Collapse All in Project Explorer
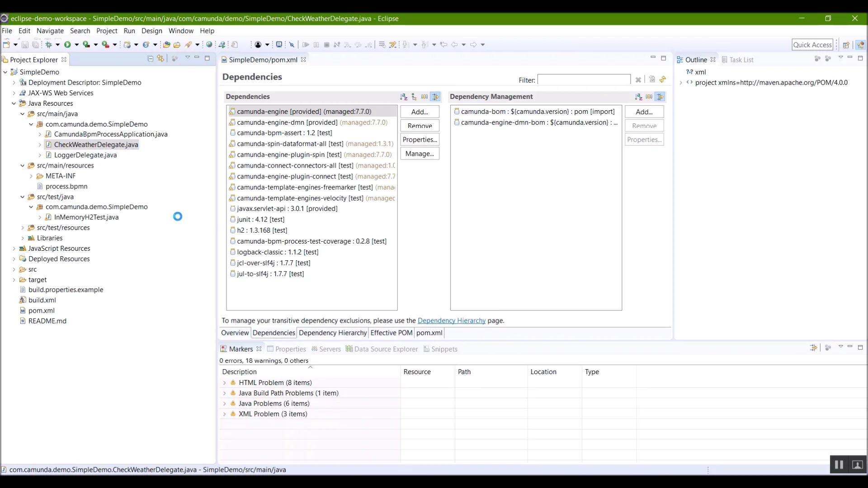This screenshot has height=488, width=868. tap(150, 59)
